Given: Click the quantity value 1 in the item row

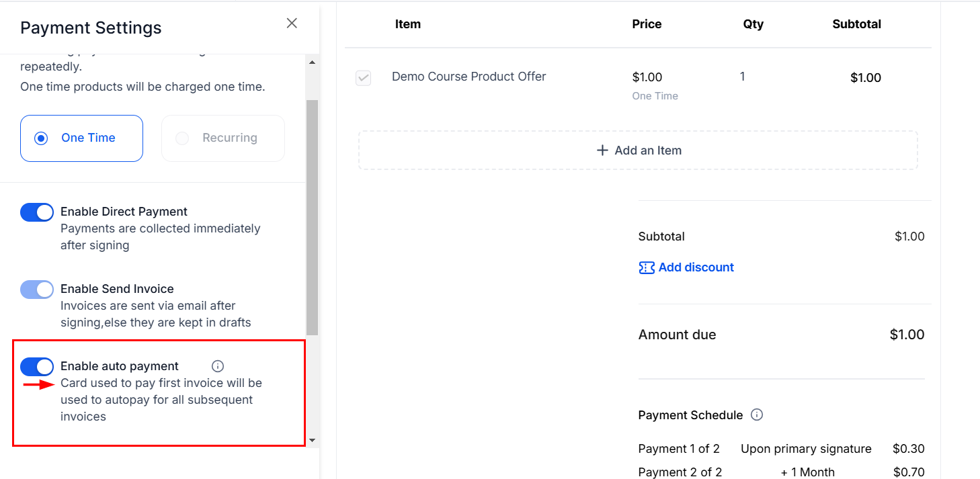Looking at the screenshot, I should tap(743, 77).
